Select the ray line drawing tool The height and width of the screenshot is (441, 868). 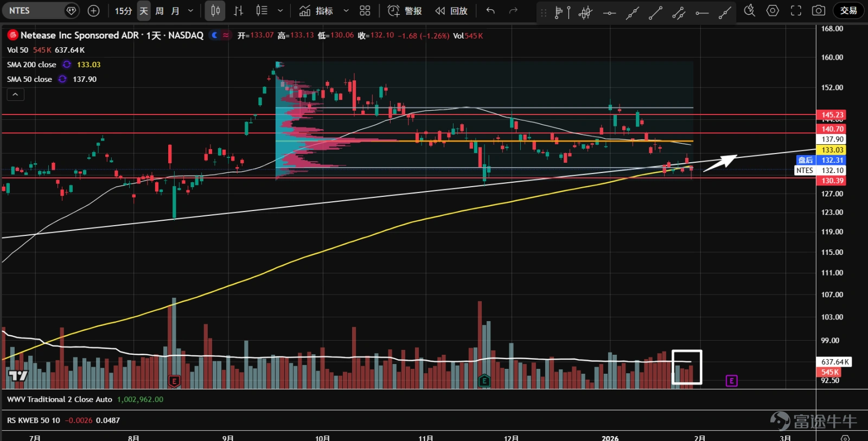[x=725, y=12]
